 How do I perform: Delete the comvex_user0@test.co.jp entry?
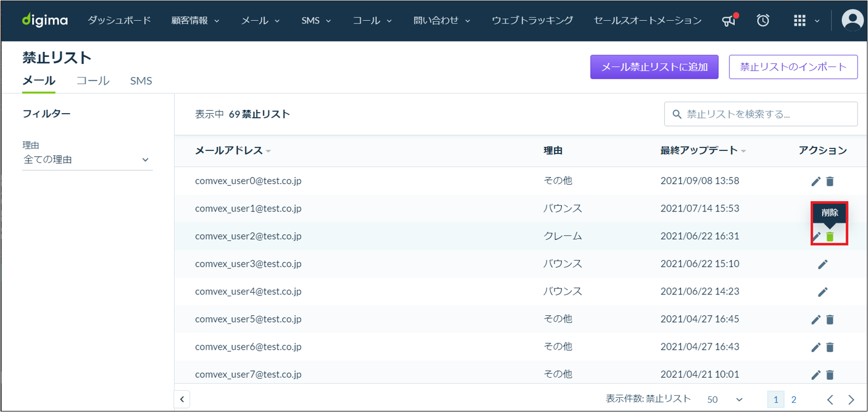pyautogui.click(x=830, y=181)
